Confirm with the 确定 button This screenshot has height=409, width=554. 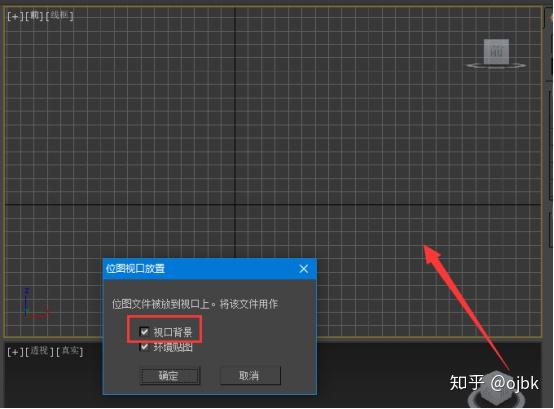pyautogui.click(x=170, y=375)
